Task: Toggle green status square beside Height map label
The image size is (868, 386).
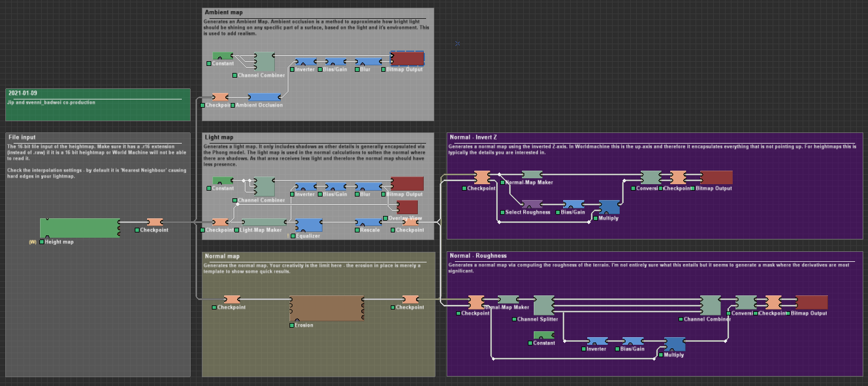Action: pos(42,242)
